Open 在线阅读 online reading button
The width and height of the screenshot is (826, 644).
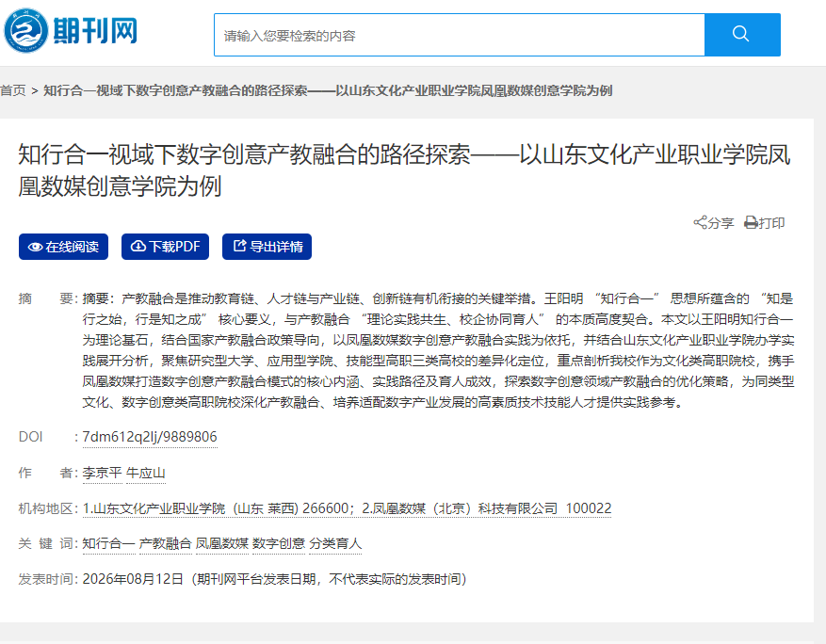tap(64, 247)
